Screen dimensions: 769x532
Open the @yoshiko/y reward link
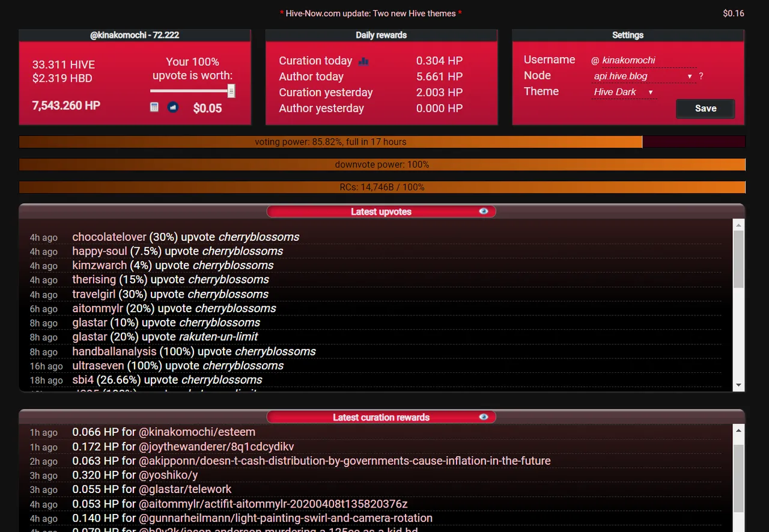click(x=168, y=475)
